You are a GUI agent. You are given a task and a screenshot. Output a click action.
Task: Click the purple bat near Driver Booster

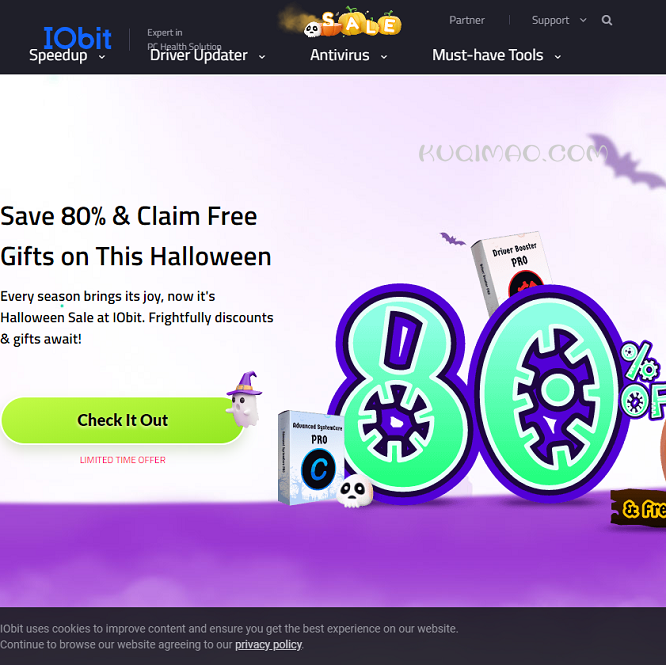tap(452, 239)
